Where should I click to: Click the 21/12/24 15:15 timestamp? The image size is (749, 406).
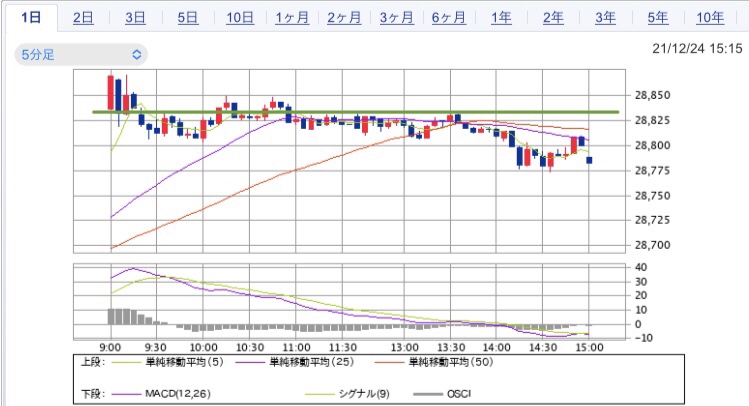click(697, 48)
